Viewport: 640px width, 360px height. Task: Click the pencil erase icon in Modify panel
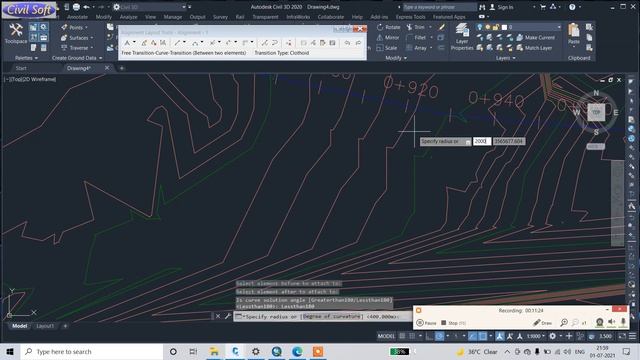(441, 27)
